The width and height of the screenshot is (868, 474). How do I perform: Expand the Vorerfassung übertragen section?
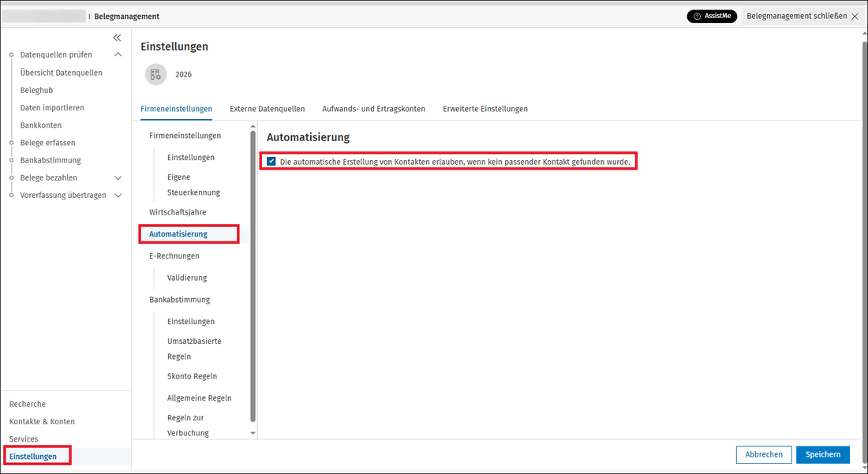click(x=118, y=196)
